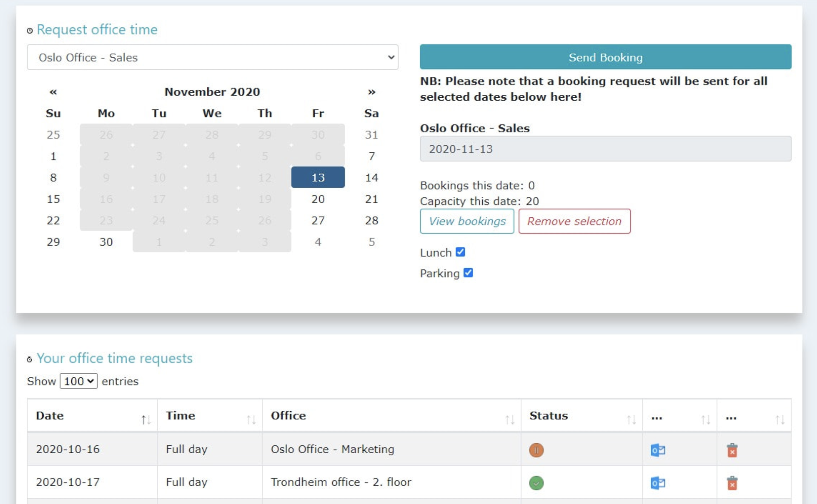Screen dimensions: 817x504
Task: Disable the Parking checkbox
Action: pyautogui.click(x=469, y=273)
